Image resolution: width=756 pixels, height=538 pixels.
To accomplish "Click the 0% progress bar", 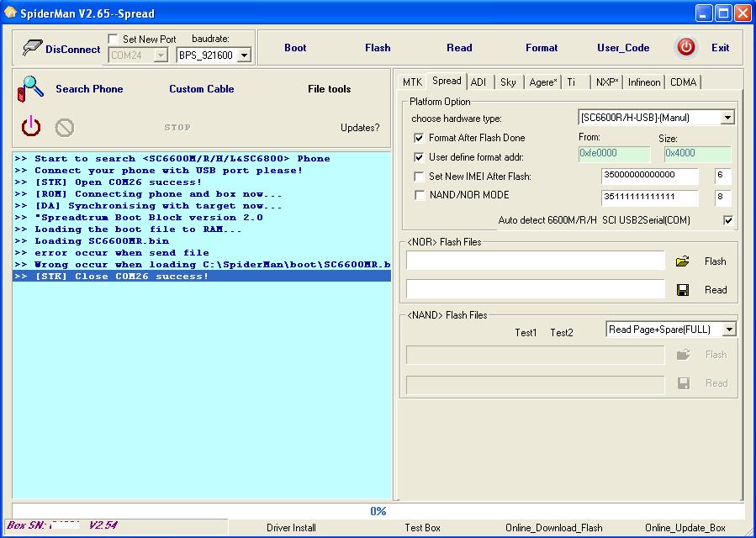I will tap(378, 511).
